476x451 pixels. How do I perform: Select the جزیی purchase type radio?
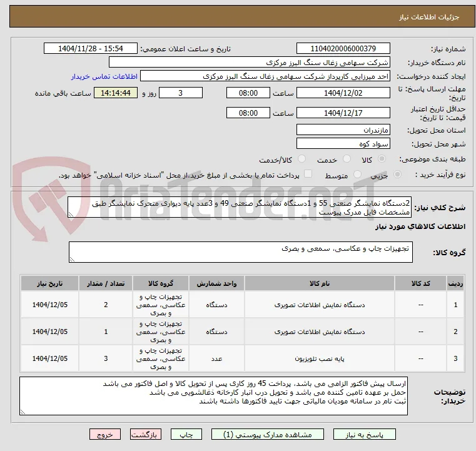tap(397, 175)
